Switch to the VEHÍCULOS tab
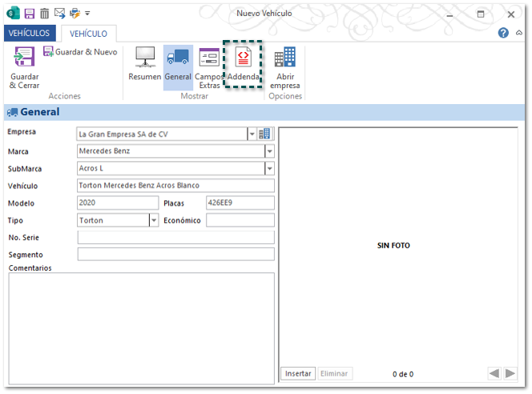 tap(30, 33)
